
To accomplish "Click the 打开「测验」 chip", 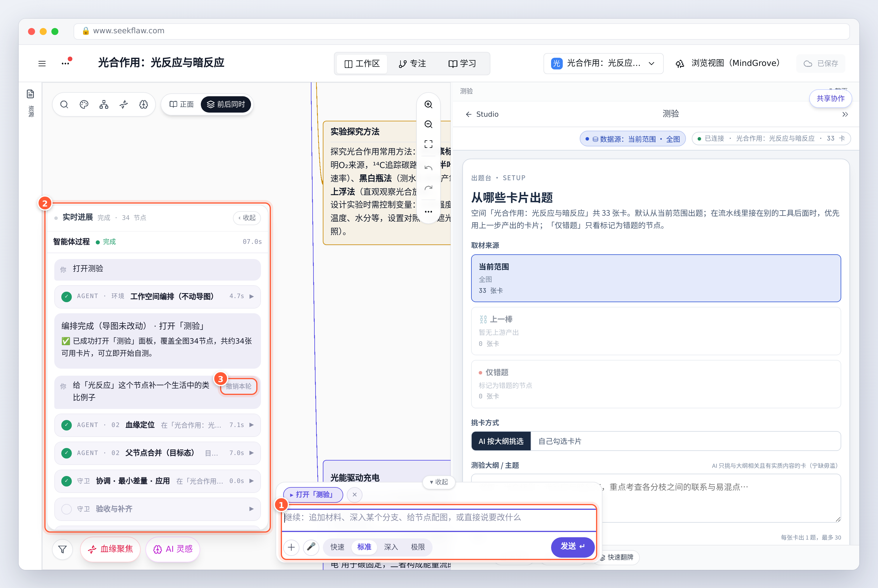I will [x=313, y=495].
